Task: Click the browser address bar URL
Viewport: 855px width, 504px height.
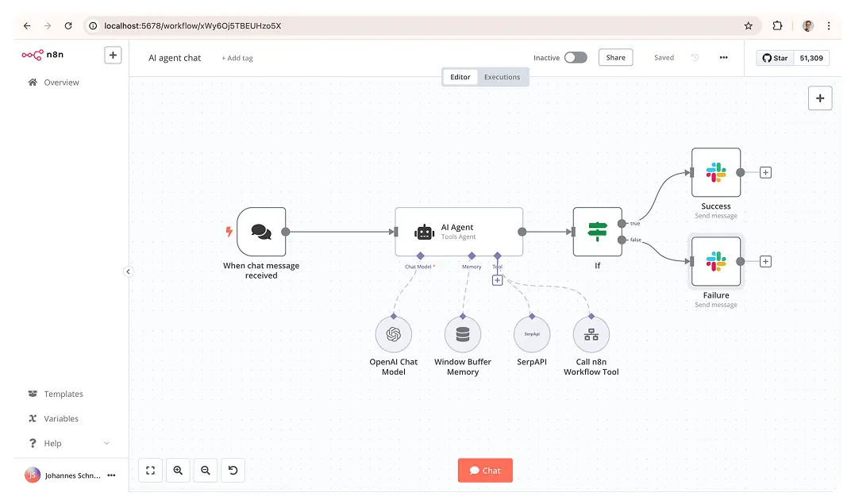Action: point(192,25)
